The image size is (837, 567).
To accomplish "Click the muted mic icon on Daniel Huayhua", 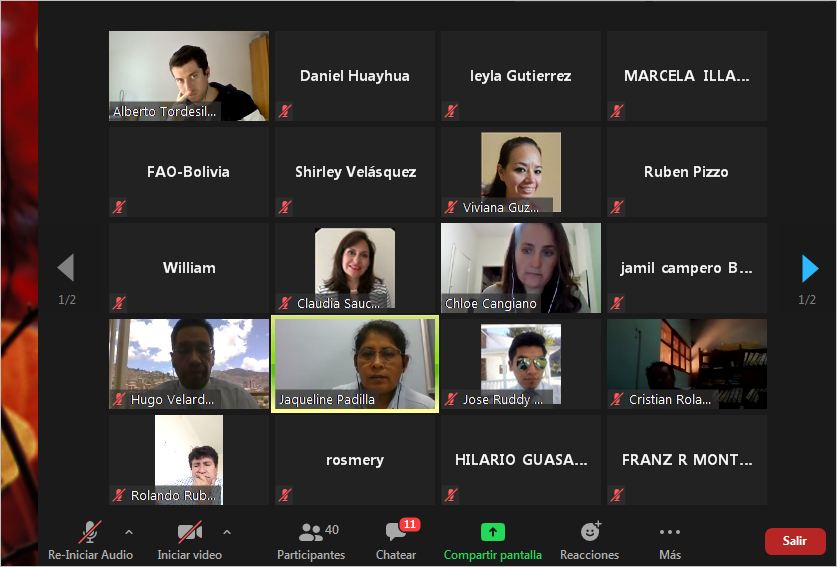I will click(x=285, y=111).
